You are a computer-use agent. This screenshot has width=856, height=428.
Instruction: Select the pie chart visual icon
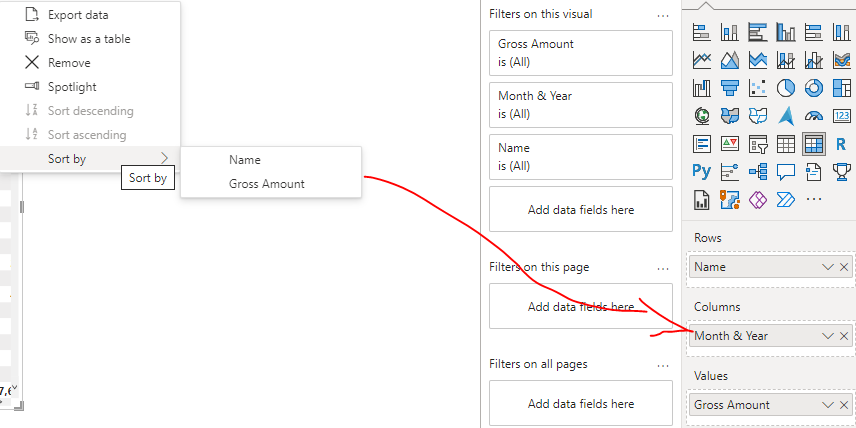tap(786, 87)
